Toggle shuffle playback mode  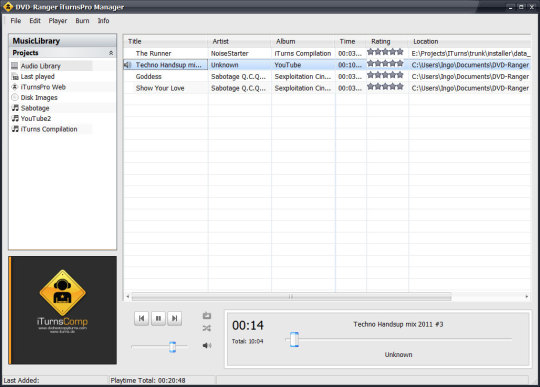207,328
